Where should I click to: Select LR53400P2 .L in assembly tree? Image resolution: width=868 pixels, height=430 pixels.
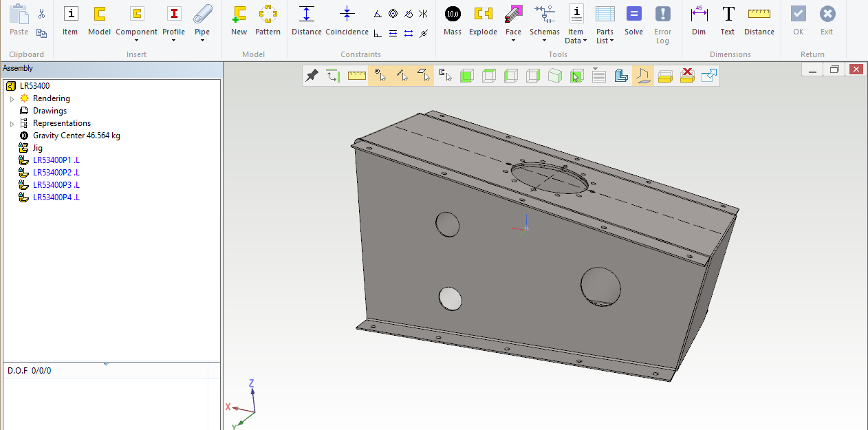click(56, 173)
